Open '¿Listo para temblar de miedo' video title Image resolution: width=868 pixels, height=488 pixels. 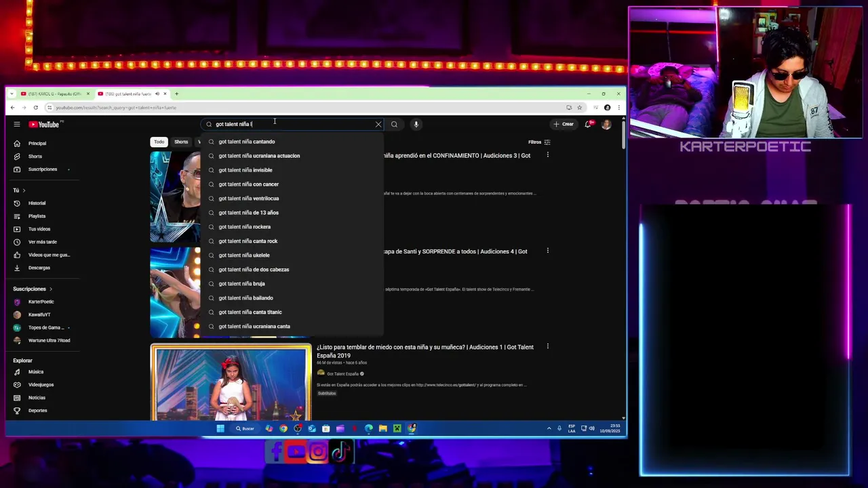(425, 351)
